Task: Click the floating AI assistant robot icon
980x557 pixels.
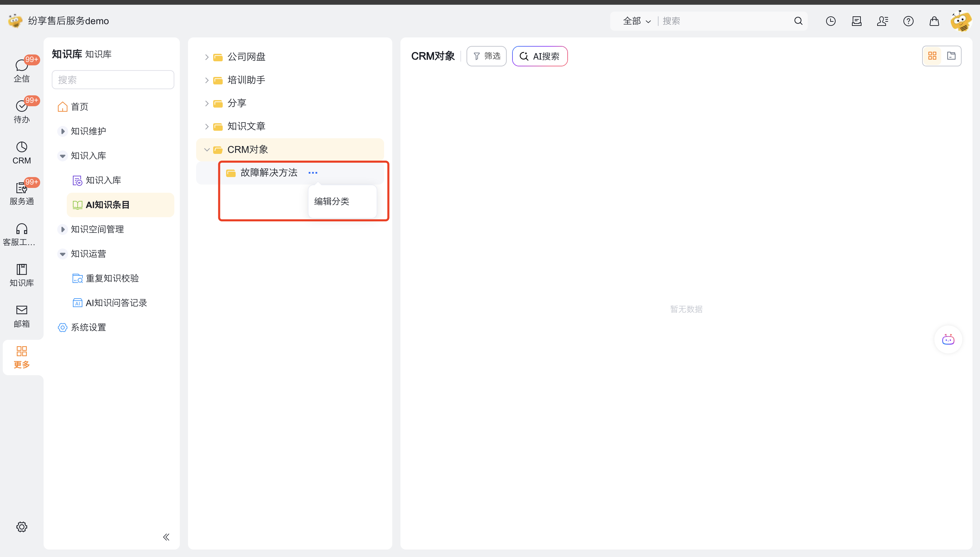Action: tap(948, 339)
